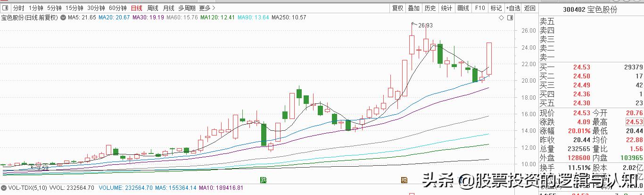This screenshot has height=195, width=644.
Task: Click the 买四 price 24.36
Action: [581, 94]
